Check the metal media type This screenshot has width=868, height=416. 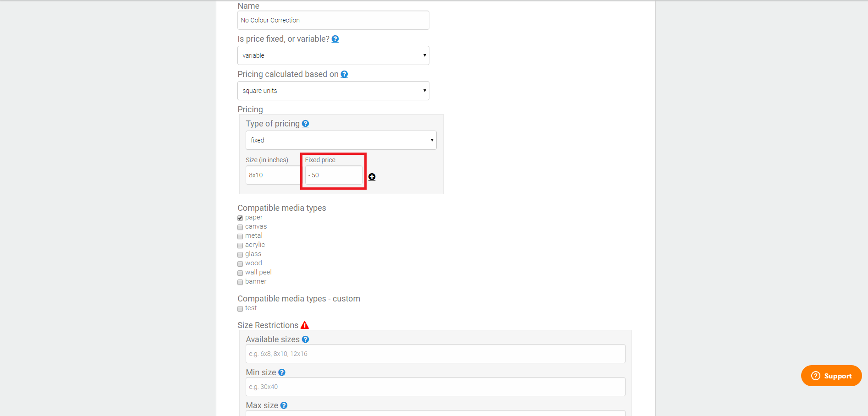pyautogui.click(x=240, y=236)
